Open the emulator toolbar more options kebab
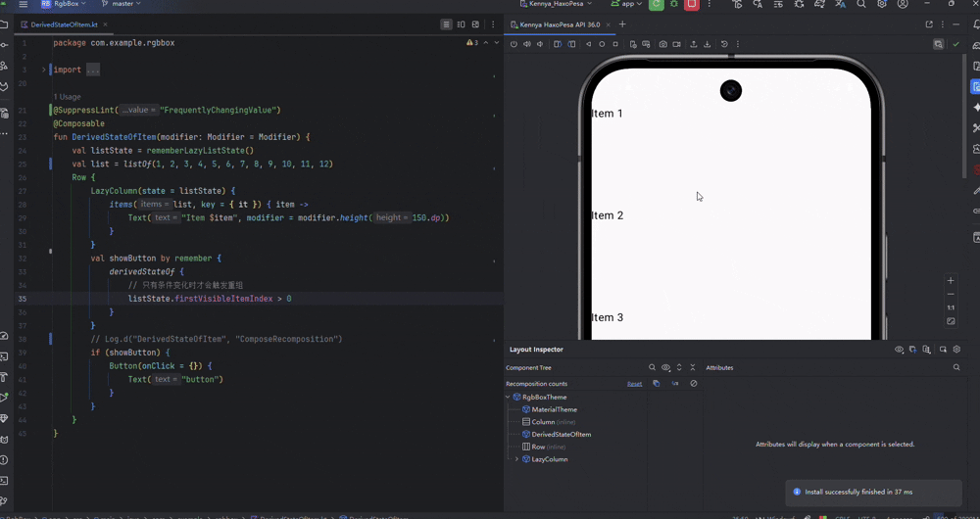The height and width of the screenshot is (519, 980). pos(738,44)
